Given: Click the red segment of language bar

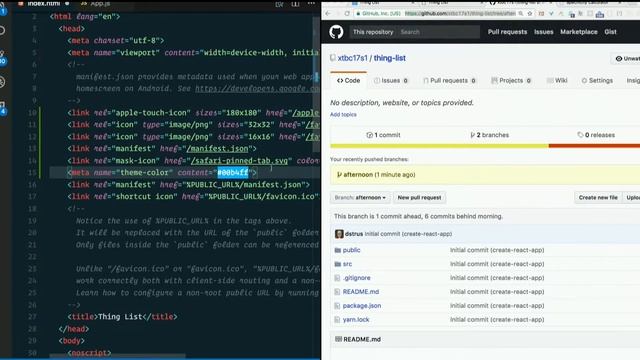Looking at the screenshot, I should tap(594, 146).
